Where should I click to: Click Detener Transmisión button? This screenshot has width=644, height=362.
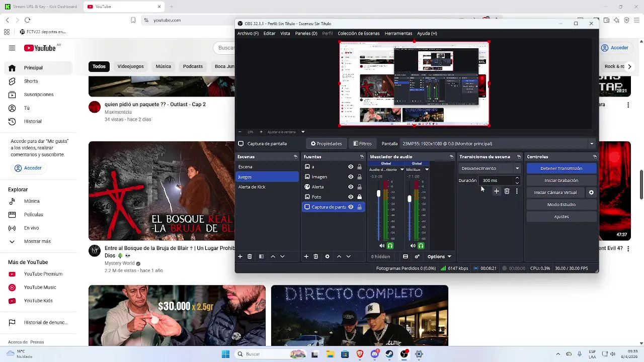(x=561, y=168)
